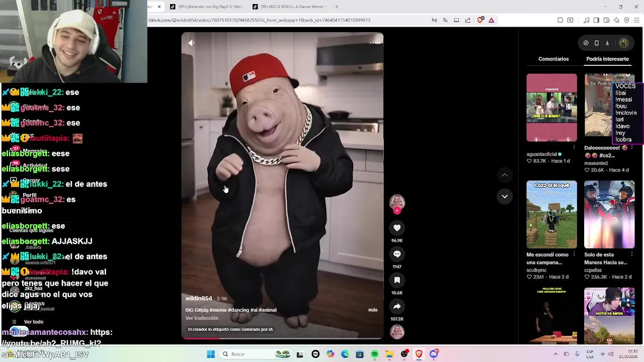
Task: Close the current browser tab
Action: click(159, 7)
